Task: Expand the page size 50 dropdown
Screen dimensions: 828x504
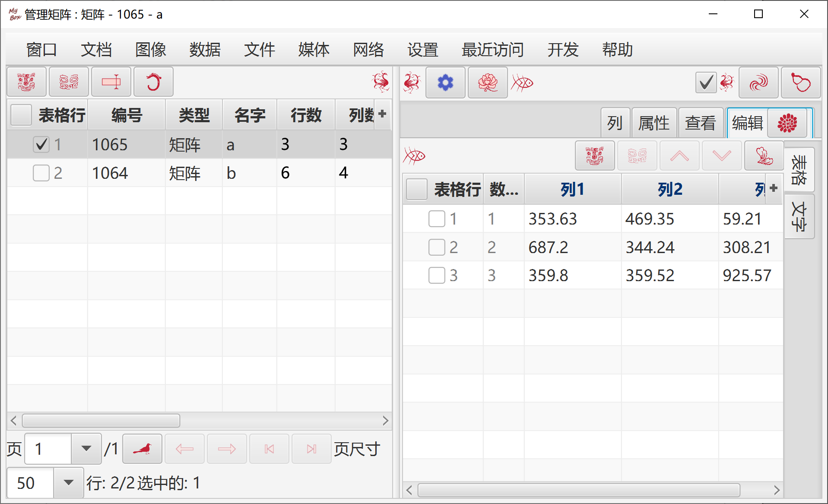Action: [68, 482]
